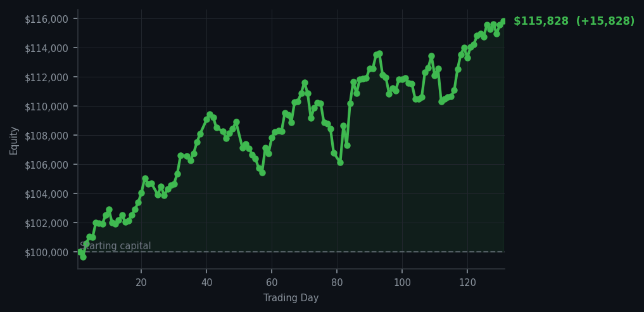Select the local peak point near day 41
Screen dimensions: 644x312
click(210, 115)
